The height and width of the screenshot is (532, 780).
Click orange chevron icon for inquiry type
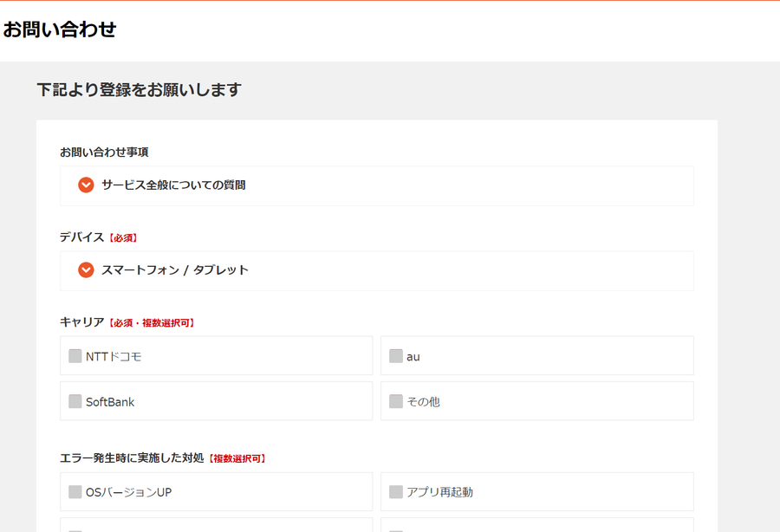(86, 185)
